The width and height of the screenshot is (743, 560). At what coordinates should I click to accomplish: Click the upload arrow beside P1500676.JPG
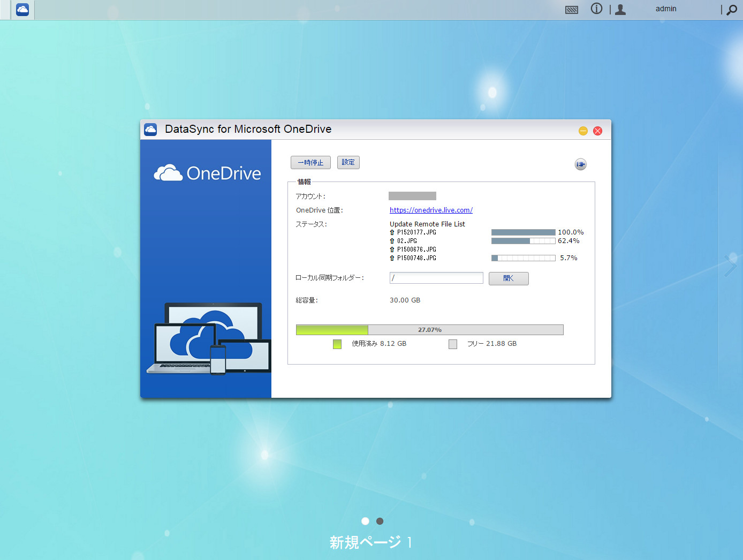(392, 249)
